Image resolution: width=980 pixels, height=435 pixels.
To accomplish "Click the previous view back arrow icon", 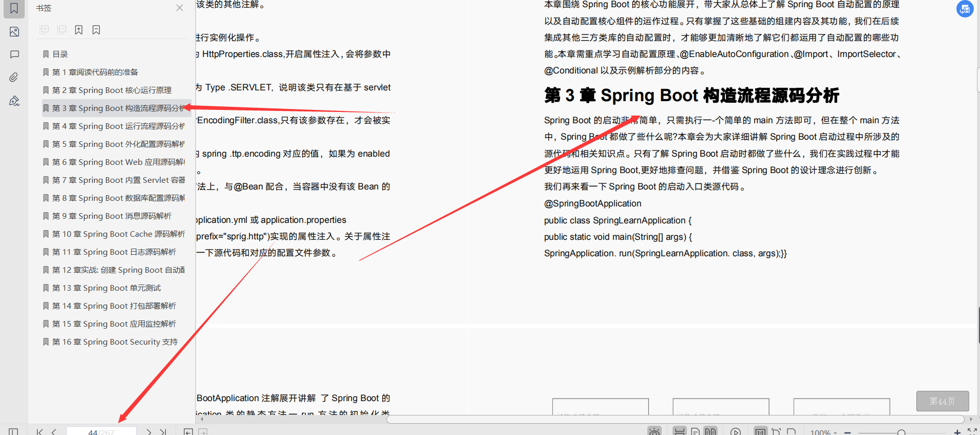I will point(188,432).
